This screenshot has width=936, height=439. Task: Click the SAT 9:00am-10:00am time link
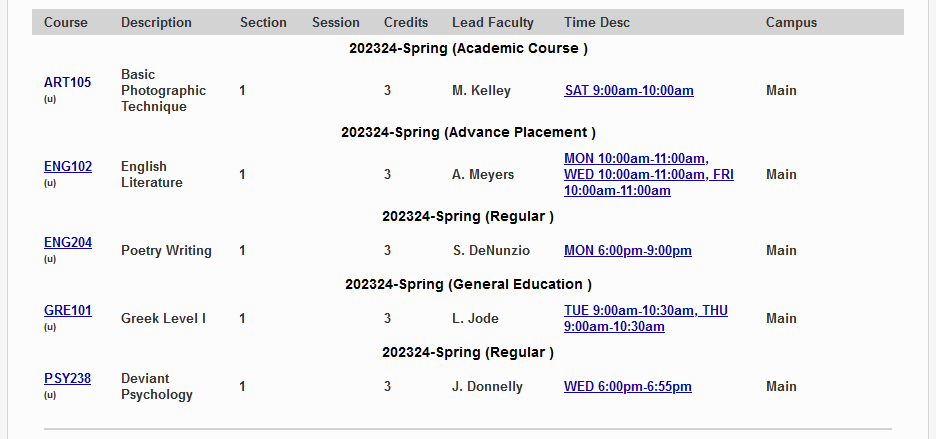point(628,90)
